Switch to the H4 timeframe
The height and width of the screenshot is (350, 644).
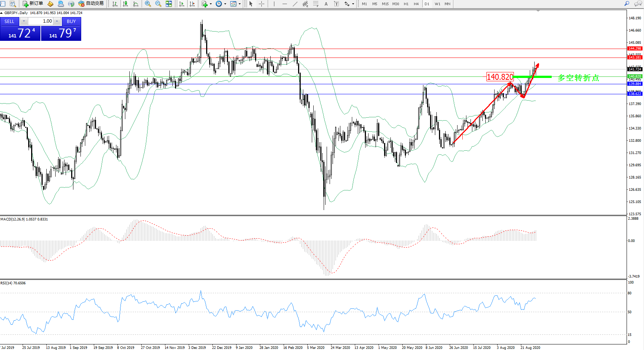coord(416,4)
